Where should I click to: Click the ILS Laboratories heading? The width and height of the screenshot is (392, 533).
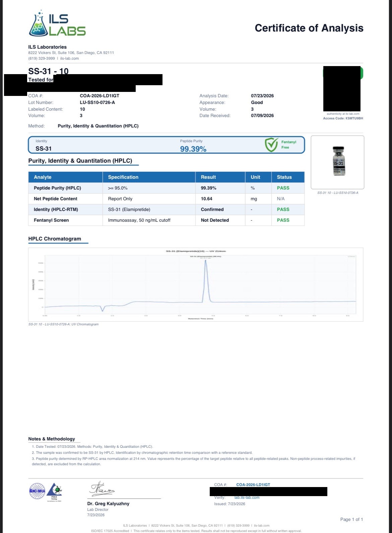(47, 47)
